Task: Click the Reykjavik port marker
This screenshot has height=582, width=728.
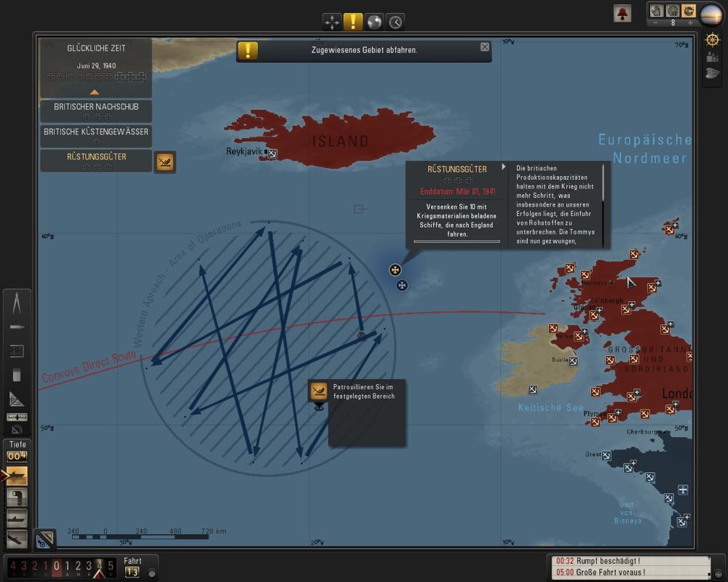Action: pos(272,154)
